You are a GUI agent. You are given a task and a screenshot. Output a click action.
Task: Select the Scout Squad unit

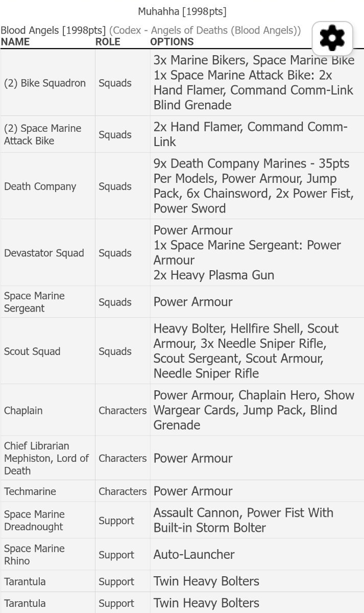pyautogui.click(x=182, y=351)
